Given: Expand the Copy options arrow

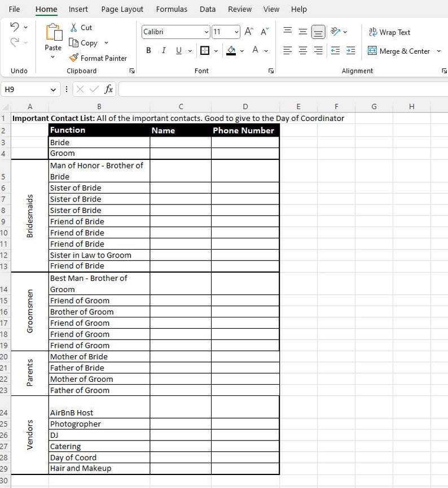Looking at the screenshot, I should (x=106, y=42).
